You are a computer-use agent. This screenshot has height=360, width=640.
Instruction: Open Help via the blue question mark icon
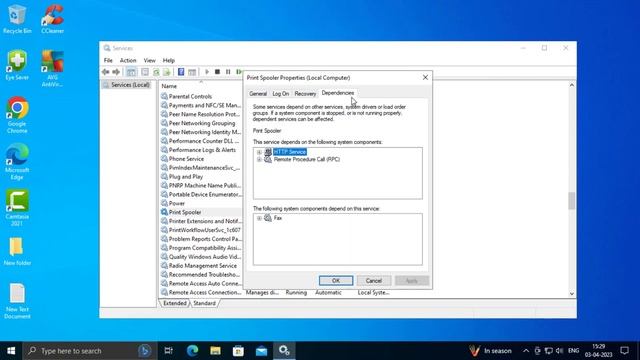tap(181, 72)
